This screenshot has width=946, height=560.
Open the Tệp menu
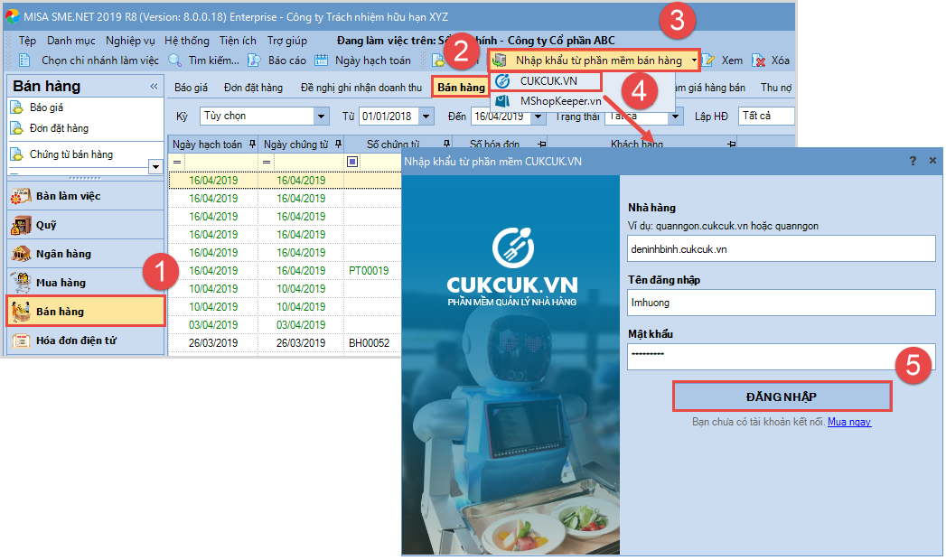tap(27, 41)
